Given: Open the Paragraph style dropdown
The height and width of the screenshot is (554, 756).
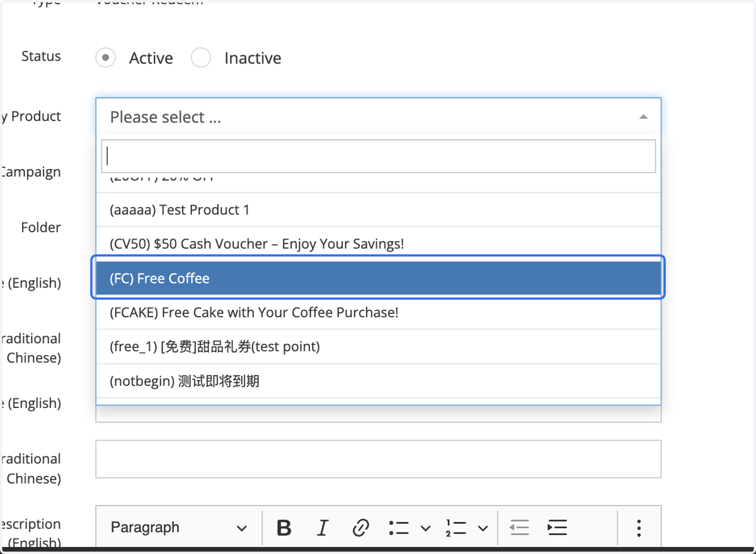Looking at the screenshot, I should [179, 528].
